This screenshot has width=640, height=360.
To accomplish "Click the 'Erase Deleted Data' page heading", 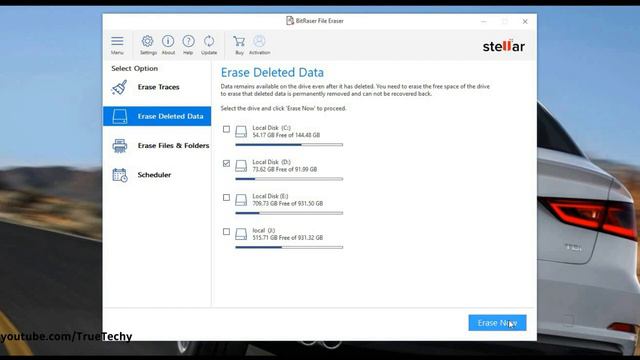I will pyautogui.click(x=272, y=73).
